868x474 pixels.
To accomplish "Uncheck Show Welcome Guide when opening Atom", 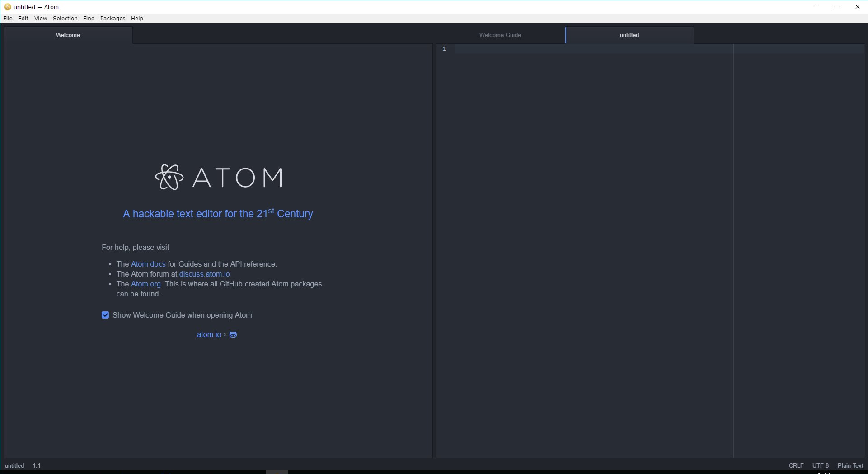I will pos(105,315).
